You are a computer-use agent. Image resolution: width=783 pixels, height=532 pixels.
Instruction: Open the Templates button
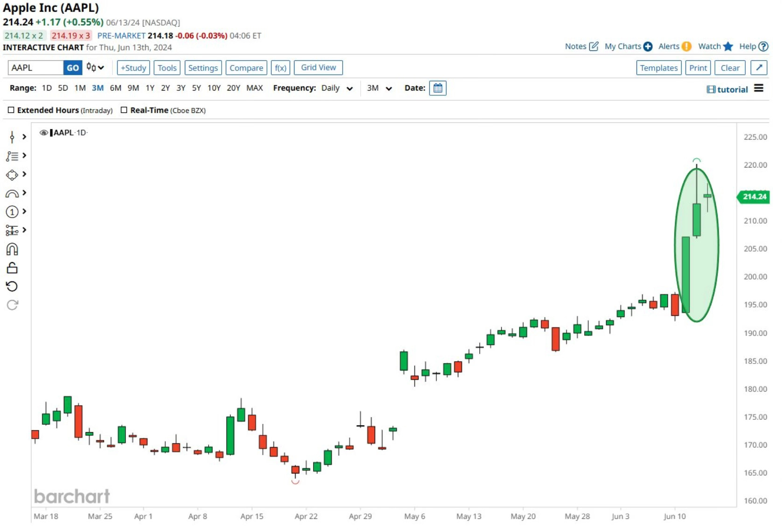(x=659, y=68)
